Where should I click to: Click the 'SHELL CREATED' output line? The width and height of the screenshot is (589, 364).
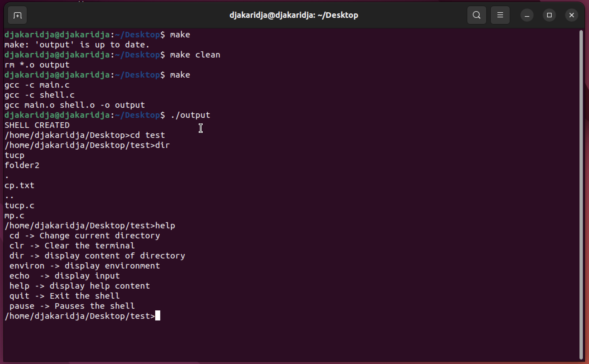(x=37, y=125)
